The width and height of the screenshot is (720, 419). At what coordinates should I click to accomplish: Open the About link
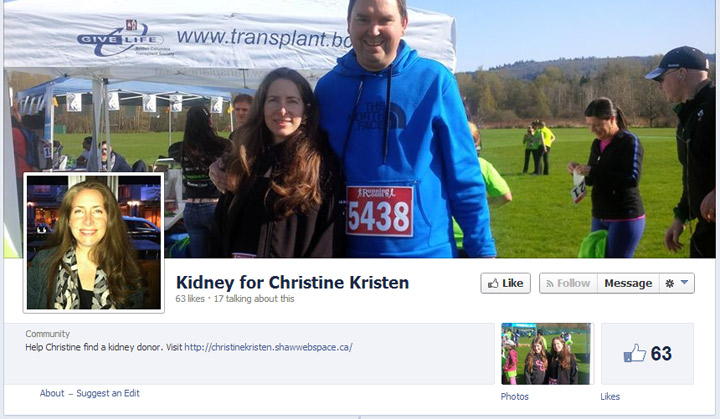52,393
